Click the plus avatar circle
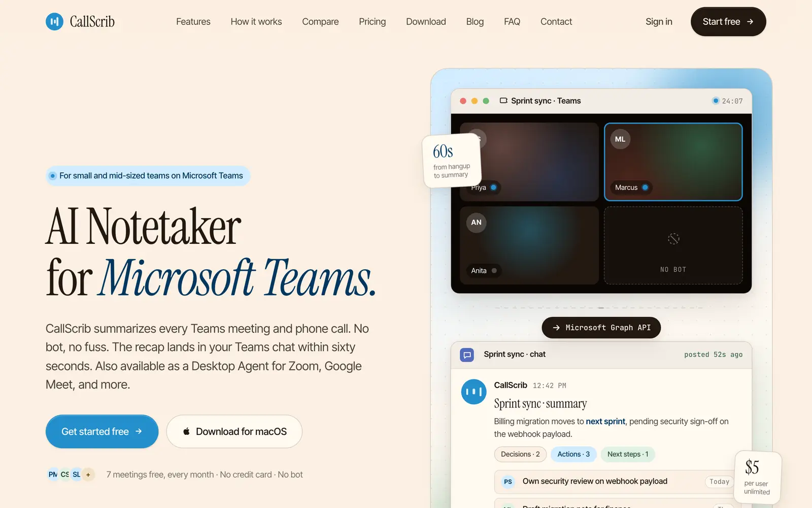The width and height of the screenshot is (812, 508). tap(88, 474)
